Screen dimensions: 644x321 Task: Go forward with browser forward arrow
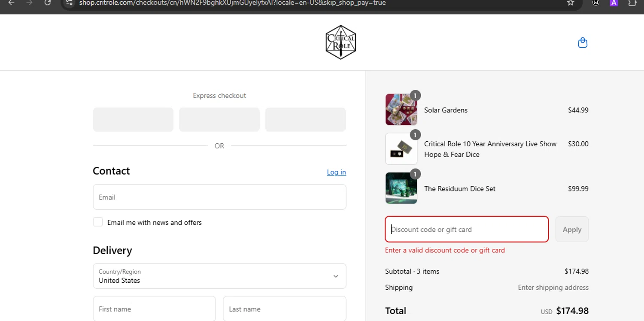pyautogui.click(x=30, y=3)
